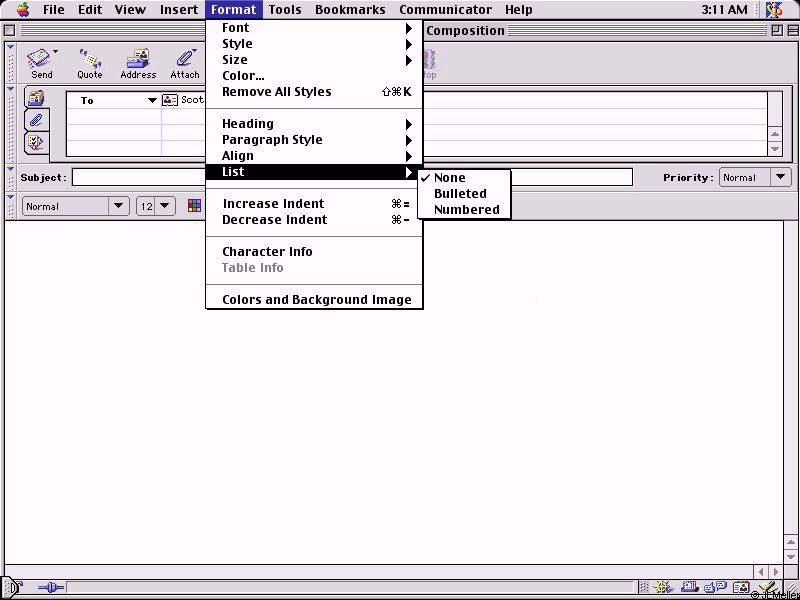Collapse the formatting toolbar with its triangle
This screenshot has height=600, width=800.
[x=10, y=197]
